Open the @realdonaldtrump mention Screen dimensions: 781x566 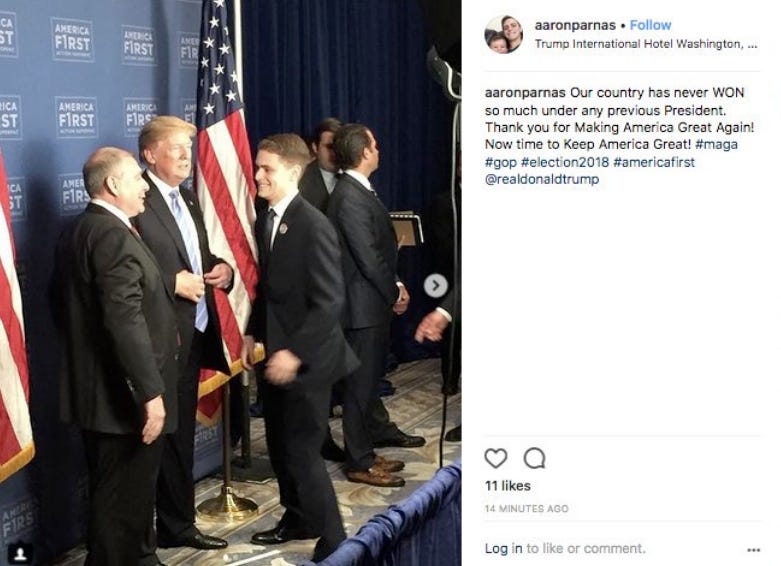[542, 179]
